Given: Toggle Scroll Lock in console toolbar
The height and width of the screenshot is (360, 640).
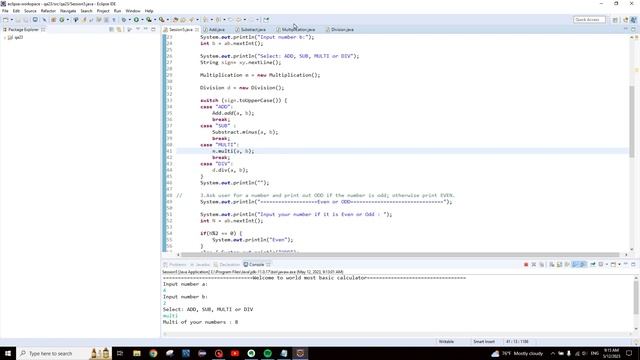Looking at the screenshot, I should click(x=559, y=264).
